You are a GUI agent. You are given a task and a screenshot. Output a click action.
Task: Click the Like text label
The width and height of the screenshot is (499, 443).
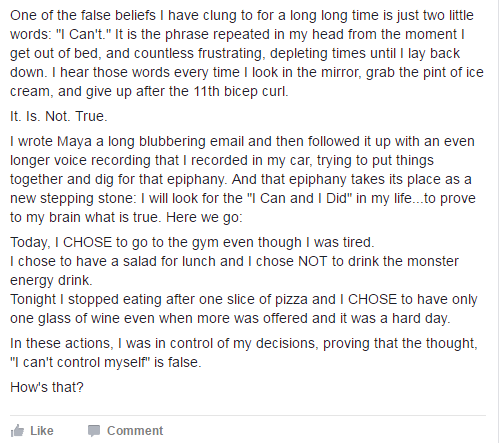pos(42,431)
